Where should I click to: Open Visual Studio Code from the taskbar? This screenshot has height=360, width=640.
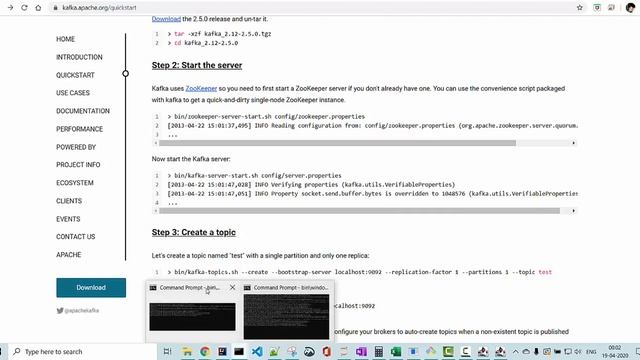point(257,351)
